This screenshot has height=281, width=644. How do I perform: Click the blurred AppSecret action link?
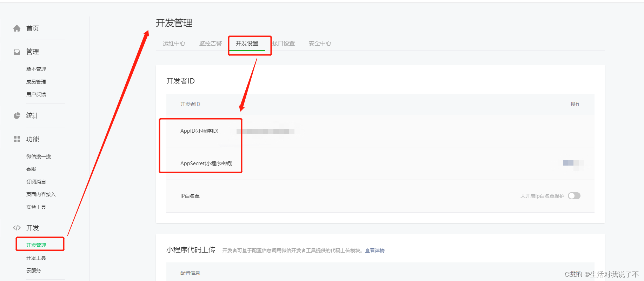click(x=573, y=163)
